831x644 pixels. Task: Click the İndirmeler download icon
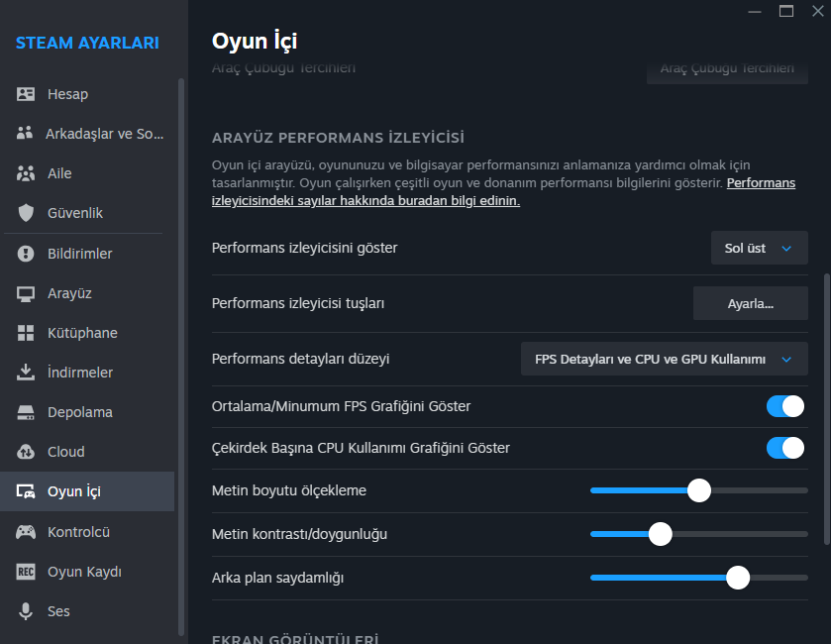(27, 373)
